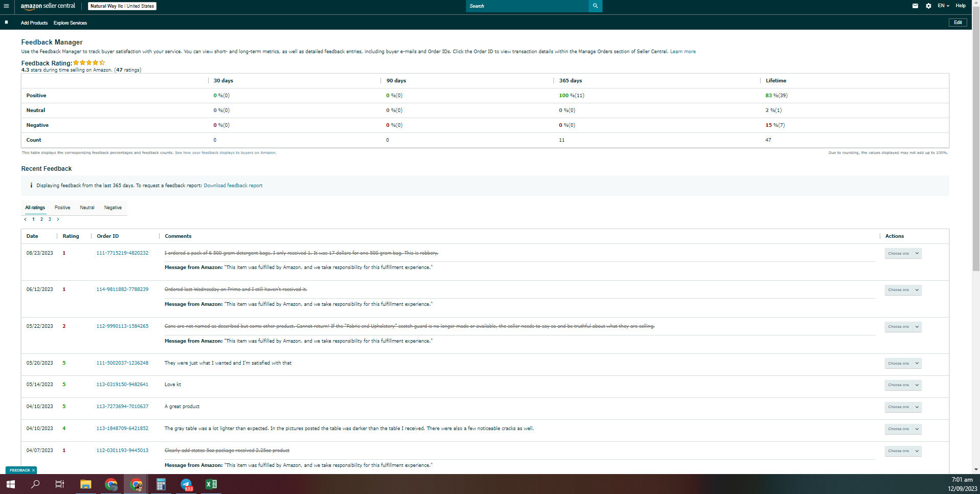Open File Explorer from the taskbar
980x494 pixels.
(x=85, y=484)
